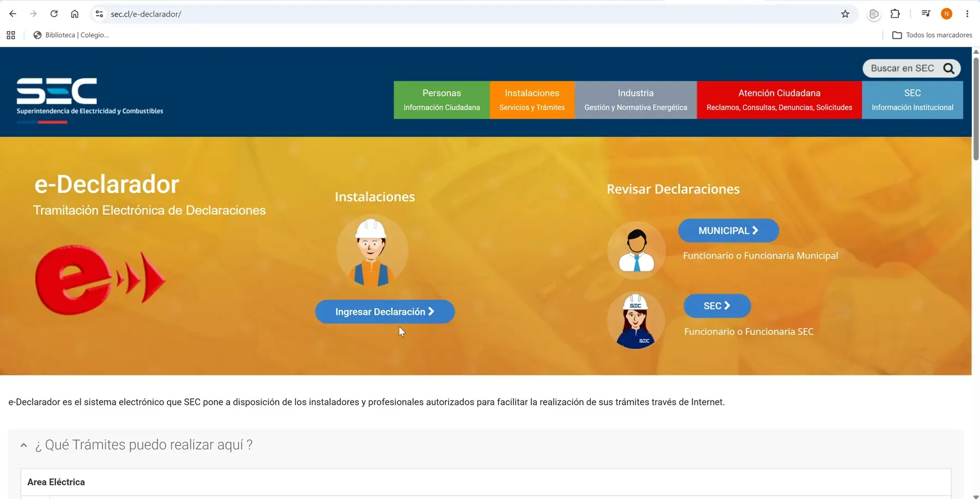Open the browser home page
980x499 pixels.
[x=75, y=14]
